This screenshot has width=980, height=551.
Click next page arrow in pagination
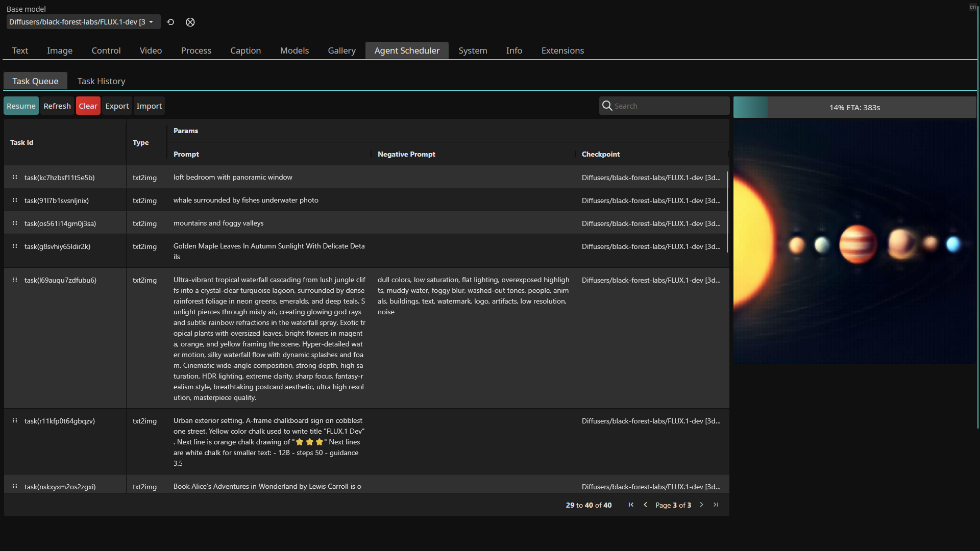701,505
